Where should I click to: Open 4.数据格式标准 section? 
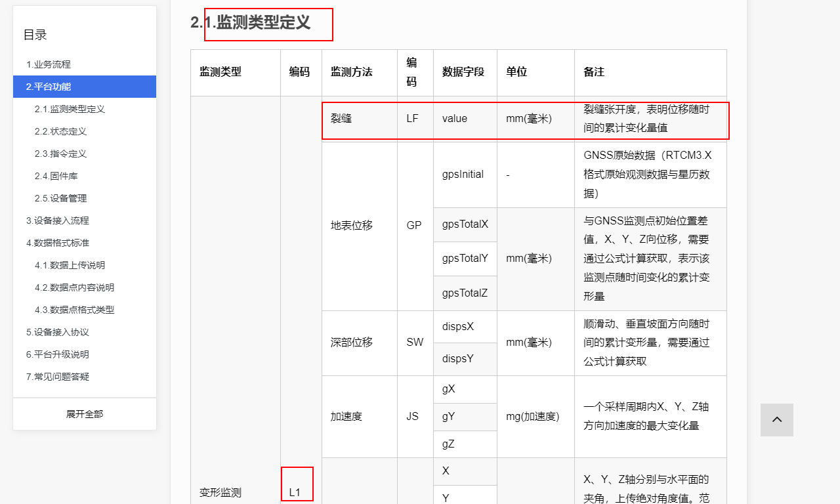coord(58,243)
